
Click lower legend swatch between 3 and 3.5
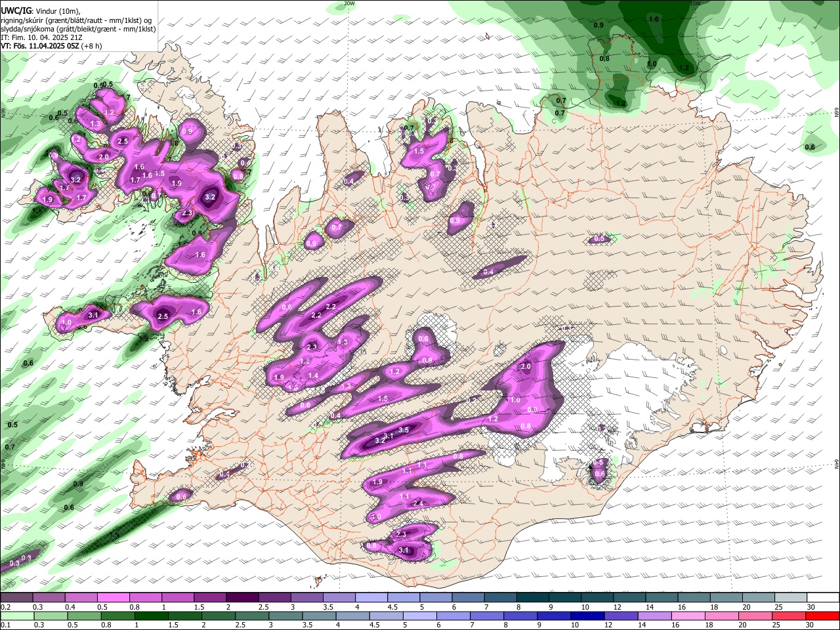point(285,616)
